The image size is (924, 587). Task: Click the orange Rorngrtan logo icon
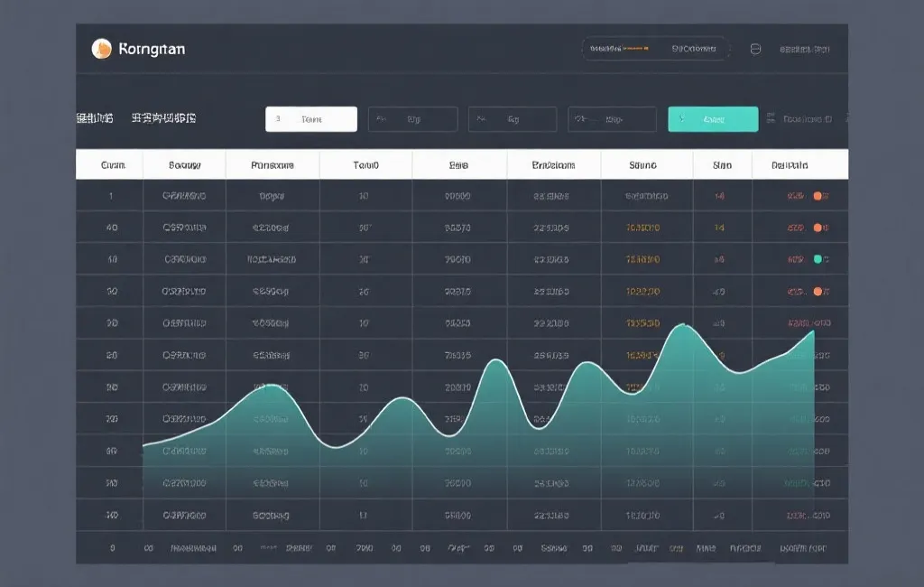tap(102, 49)
